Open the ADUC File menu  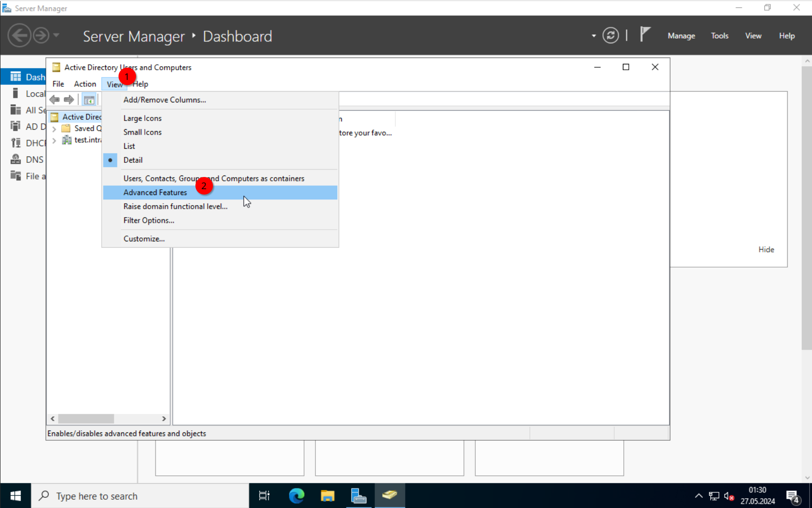click(58, 84)
